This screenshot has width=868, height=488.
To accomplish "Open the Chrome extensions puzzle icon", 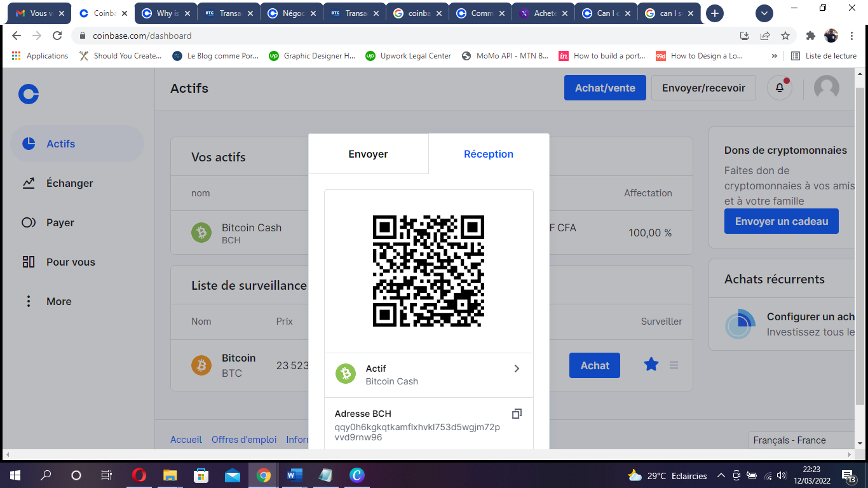I will (x=810, y=36).
